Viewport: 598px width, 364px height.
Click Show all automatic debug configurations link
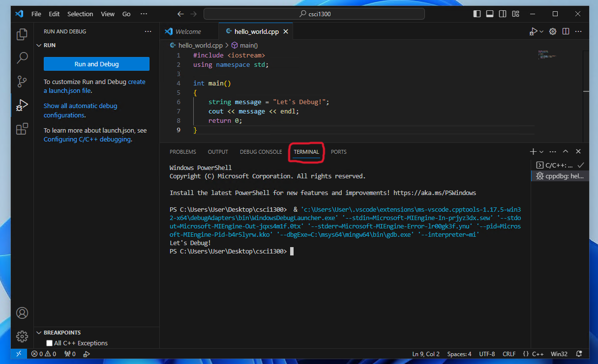click(x=81, y=111)
